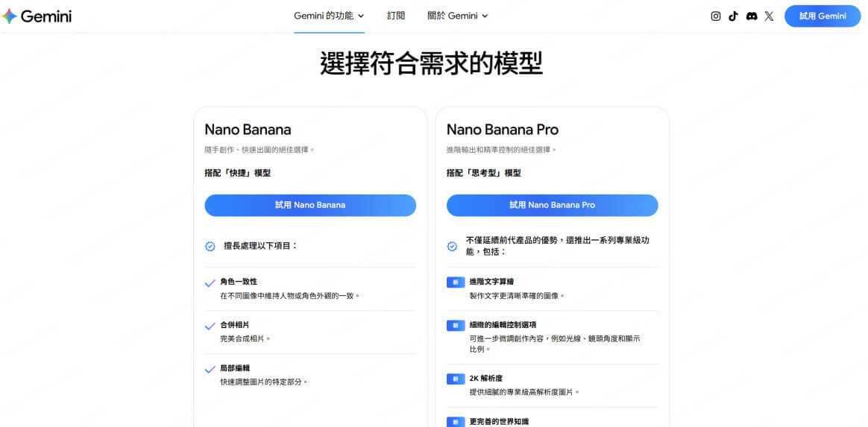Click the 搭配「快捷」模型 label
Viewport: 868px width, 427px height.
click(x=237, y=173)
